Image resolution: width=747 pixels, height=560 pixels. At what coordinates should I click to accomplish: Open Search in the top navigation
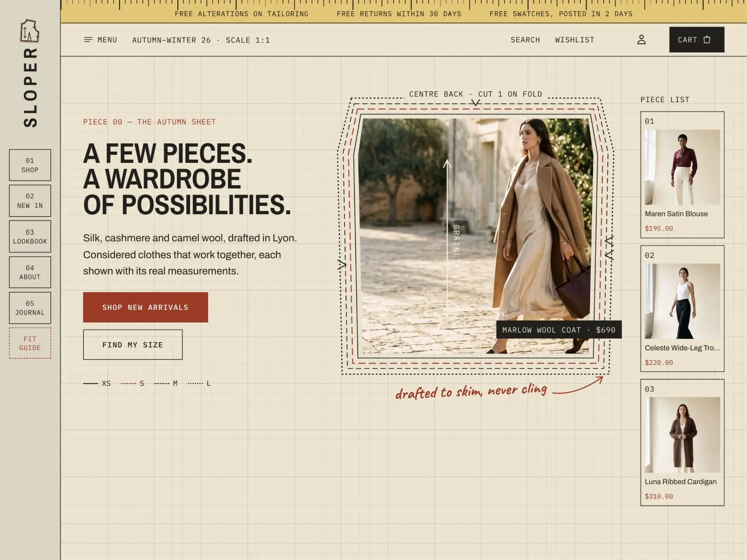coord(525,40)
